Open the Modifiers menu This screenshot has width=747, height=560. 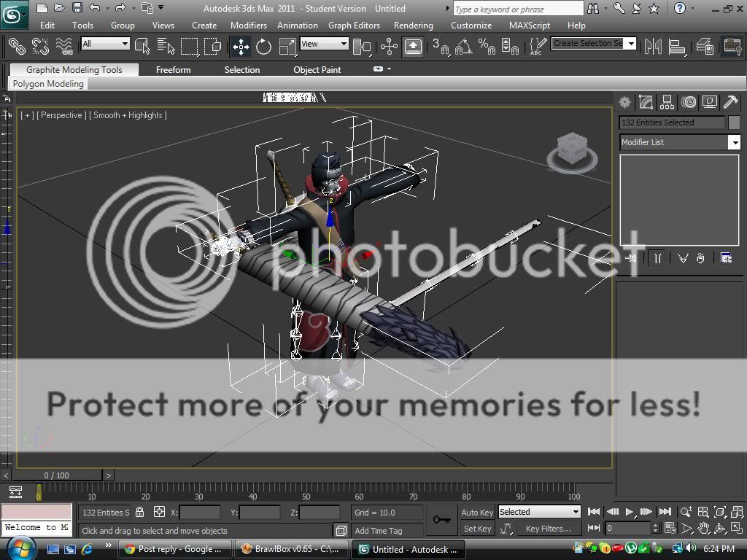pos(249,26)
